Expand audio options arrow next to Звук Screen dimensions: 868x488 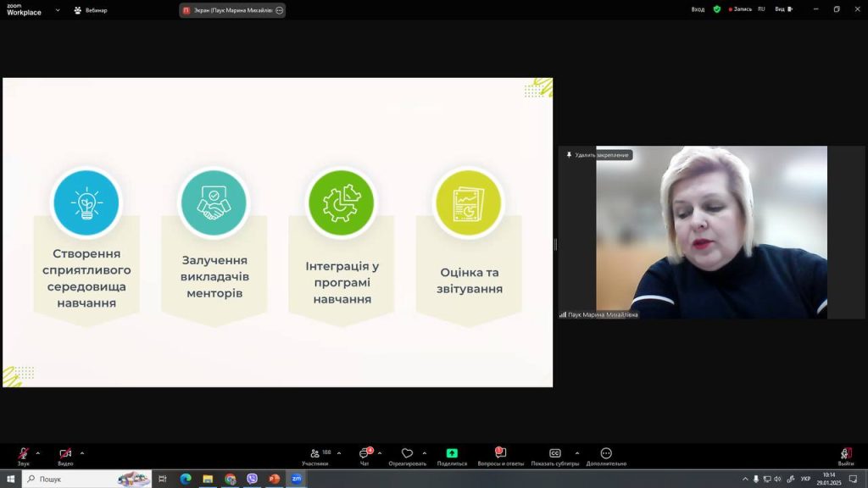click(38, 452)
